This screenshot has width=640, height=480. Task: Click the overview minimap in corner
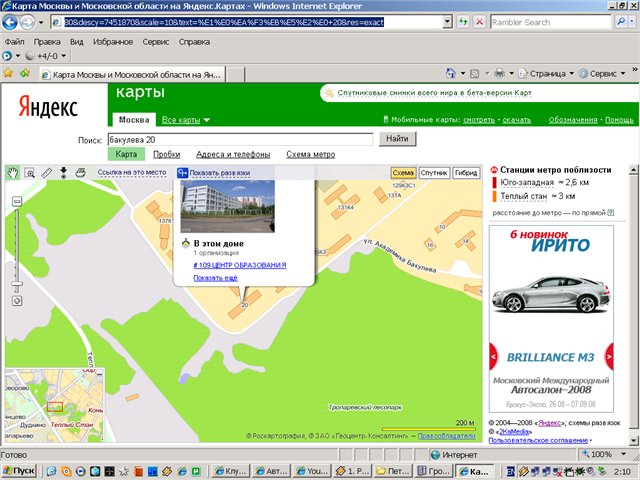(55, 406)
